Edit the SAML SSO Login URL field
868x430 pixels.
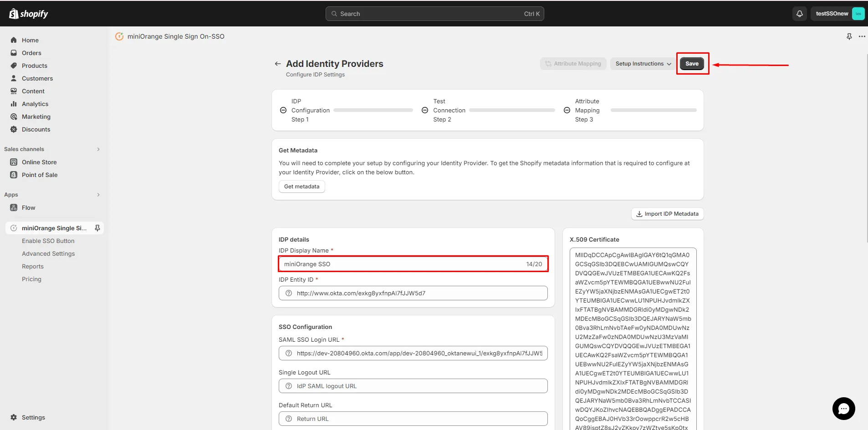tap(413, 353)
